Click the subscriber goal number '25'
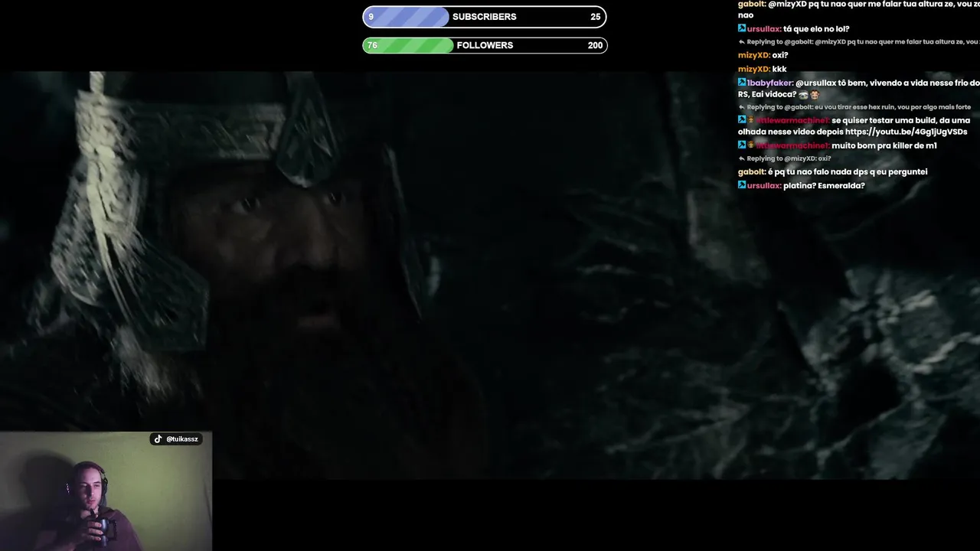The height and width of the screenshot is (551, 980). 595,17
